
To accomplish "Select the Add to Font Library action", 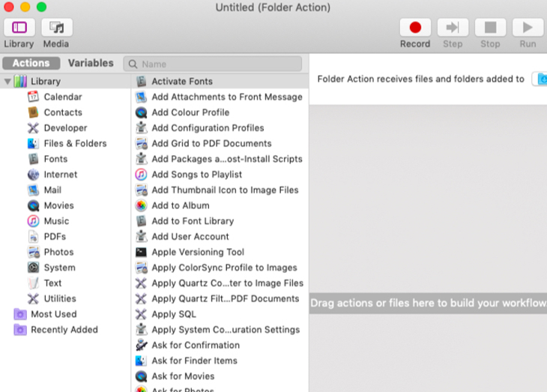I will point(220,221).
